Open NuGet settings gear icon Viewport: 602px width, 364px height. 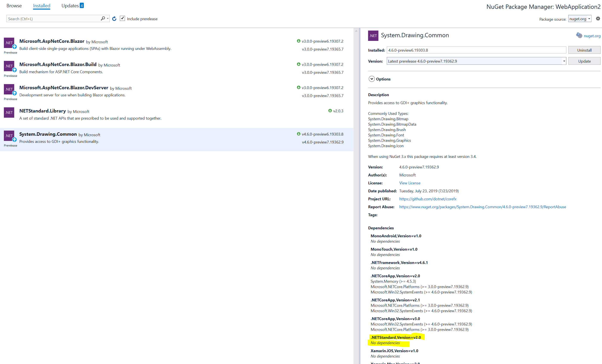pos(598,19)
